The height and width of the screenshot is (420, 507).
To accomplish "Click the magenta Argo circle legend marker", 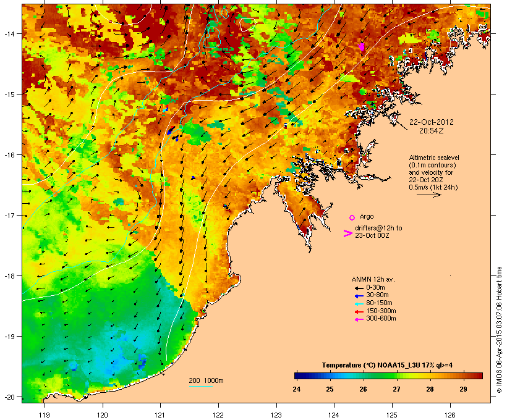I will 352,217.
